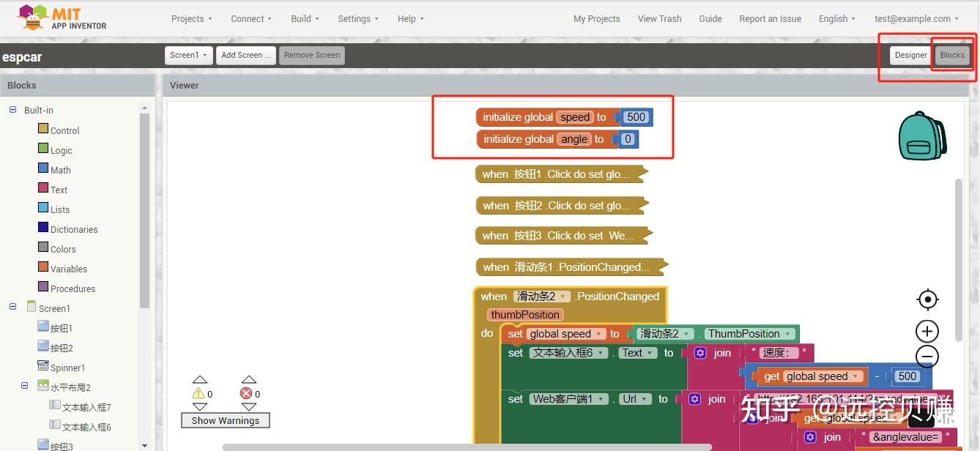The width and height of the screenshot is (980, 451).
Task: Open the Screen1 screen selector dropdown
Action: click(188, 54)
